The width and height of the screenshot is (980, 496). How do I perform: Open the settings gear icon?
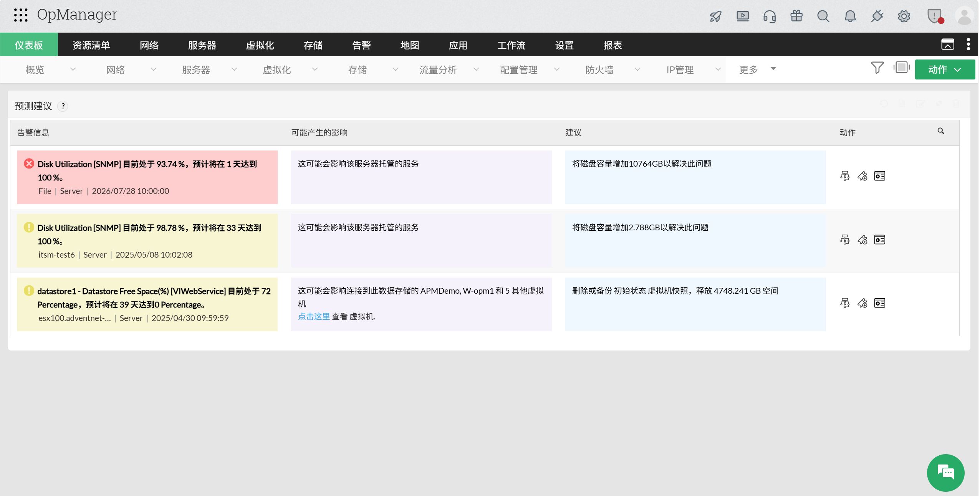pos(904,16)
